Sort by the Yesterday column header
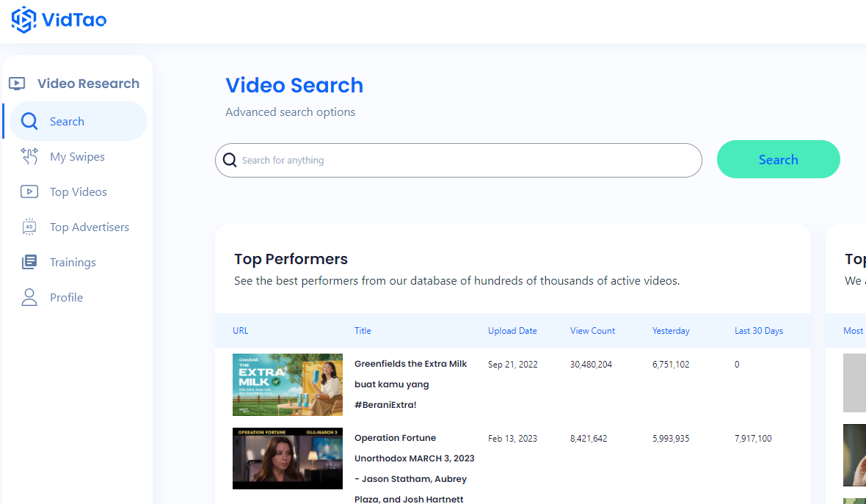Viewport: 866px width, 504px height. (x=671, y=331)
